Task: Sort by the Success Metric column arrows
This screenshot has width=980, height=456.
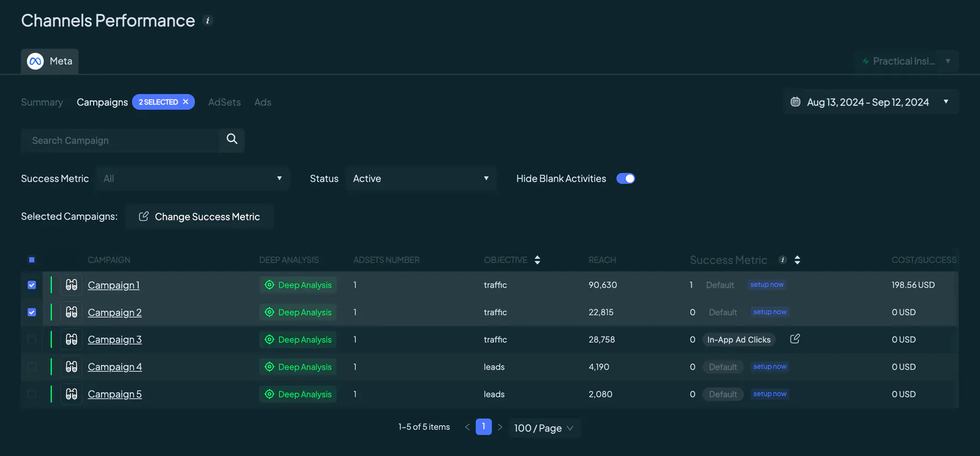Action: coord(797,260)
